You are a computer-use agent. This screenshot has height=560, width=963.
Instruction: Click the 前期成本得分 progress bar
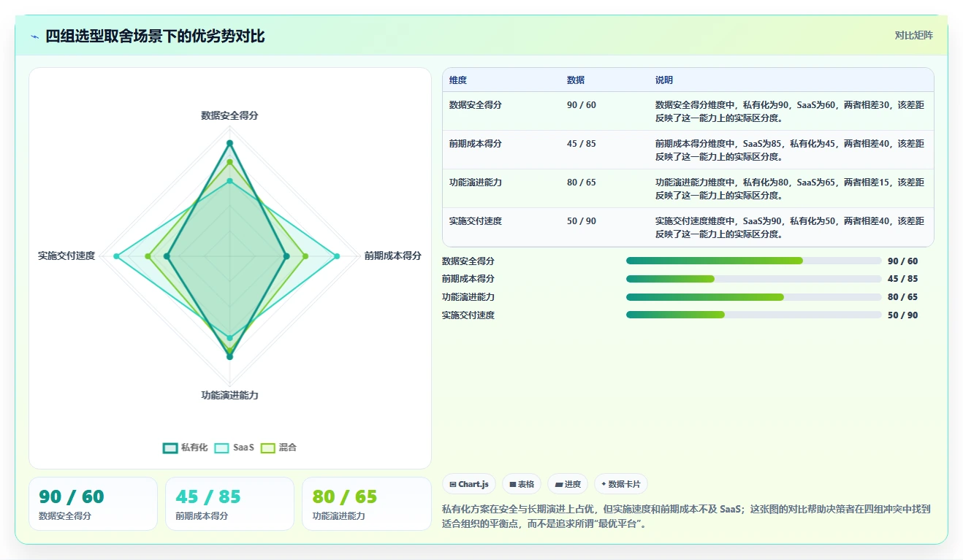[754, 279]
